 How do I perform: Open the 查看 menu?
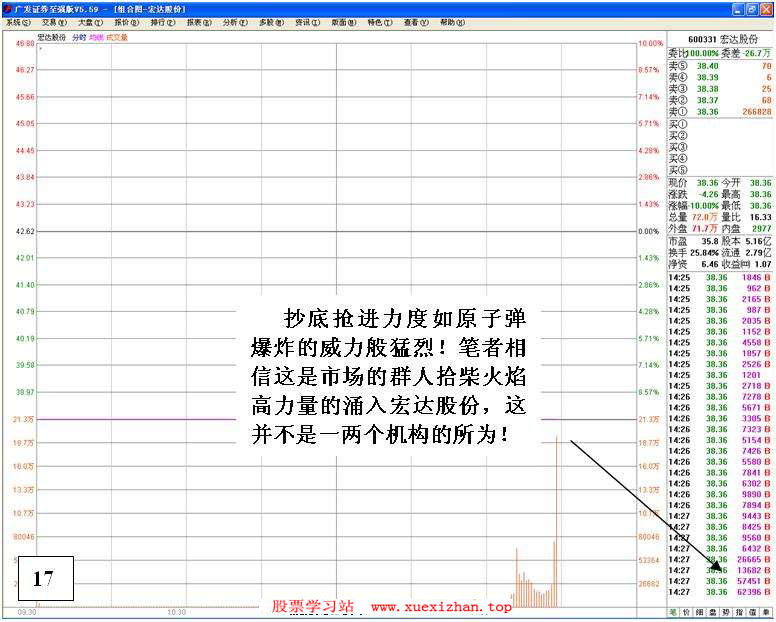pos(416,22)
